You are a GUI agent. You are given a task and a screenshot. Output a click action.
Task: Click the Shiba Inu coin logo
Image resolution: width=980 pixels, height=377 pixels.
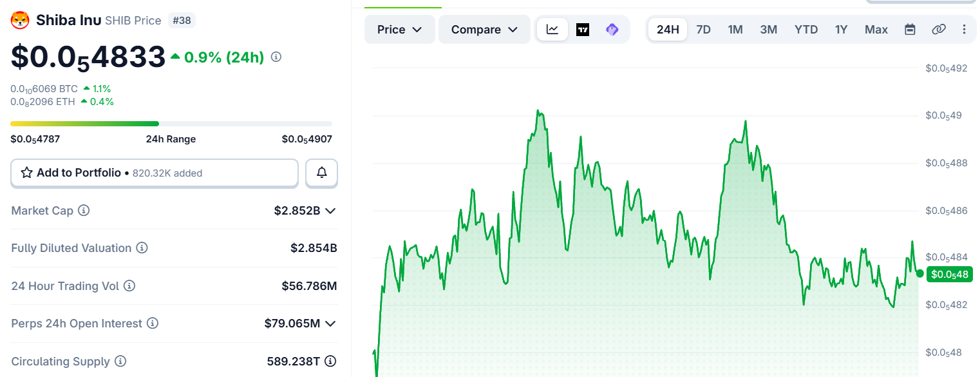coord(21,21)
